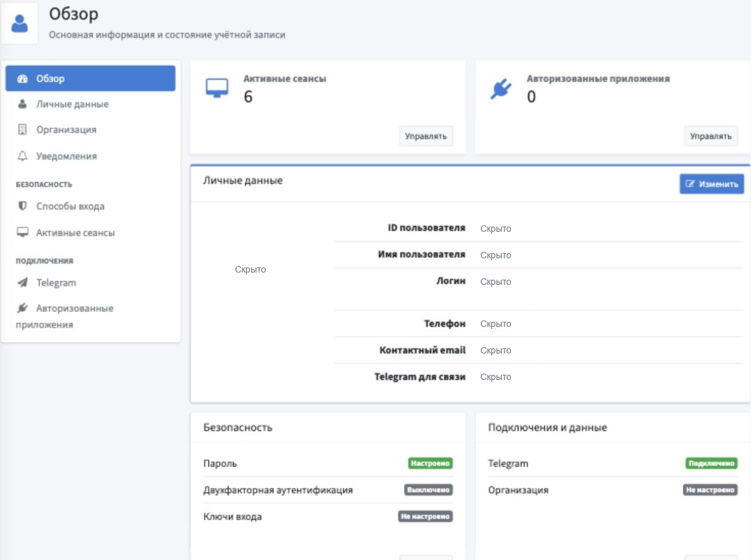
Task: Click the paper plane icon next to Telegram
Action: pos(23,283)
